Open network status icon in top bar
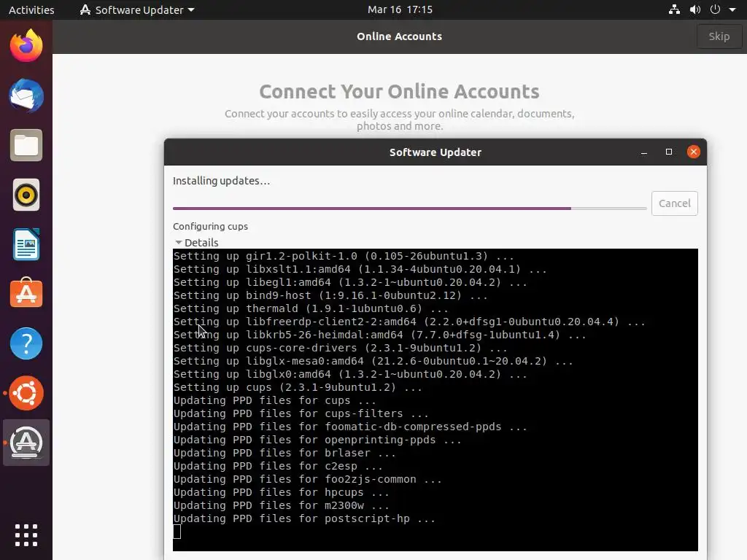The width and height of the screenshot is (747, 560). pyautogui.click(x=674, y=9)
